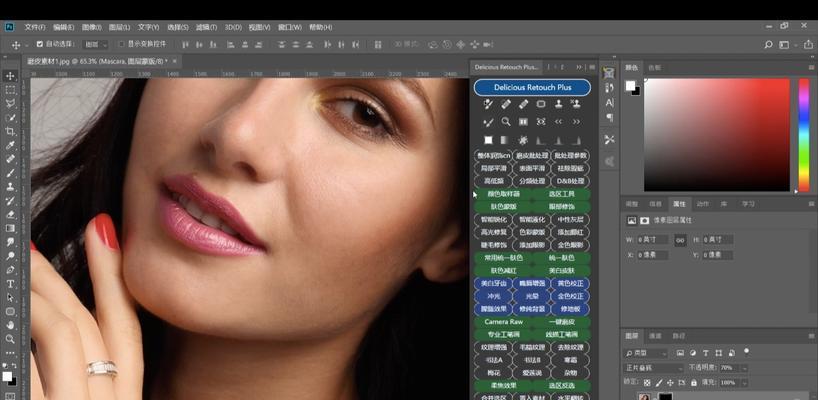Switch to the 色板 tab
The height and width of the screenshot is (400, 818).
[654, 68]
